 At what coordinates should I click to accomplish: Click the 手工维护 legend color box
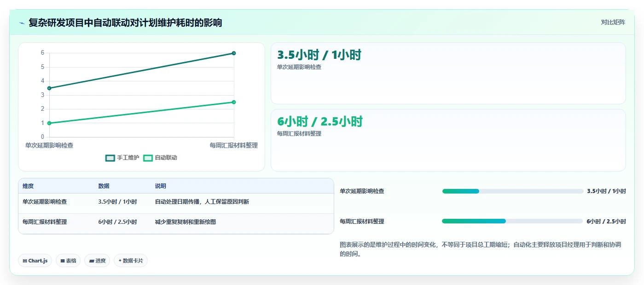(x=110, y=158)
